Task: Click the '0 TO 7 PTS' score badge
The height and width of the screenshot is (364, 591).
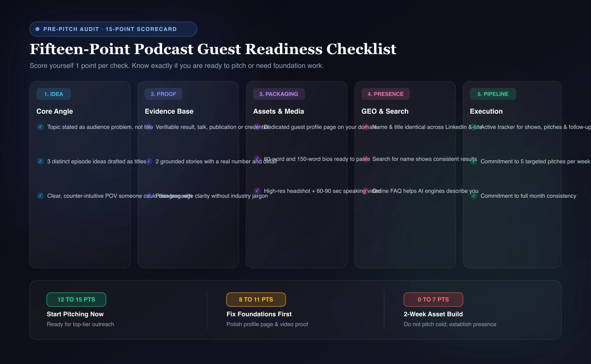Action: tap(433, 300)
